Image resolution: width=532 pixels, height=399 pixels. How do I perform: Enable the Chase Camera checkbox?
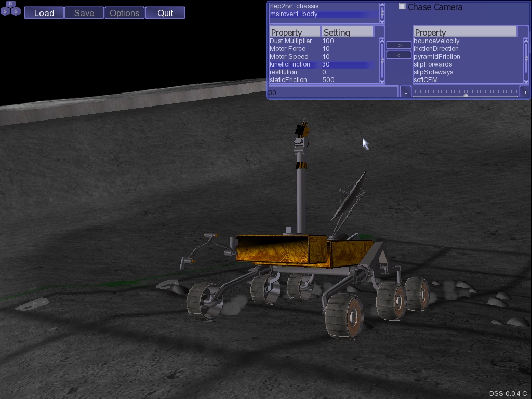pyautogui.click(x=402, y=6)
